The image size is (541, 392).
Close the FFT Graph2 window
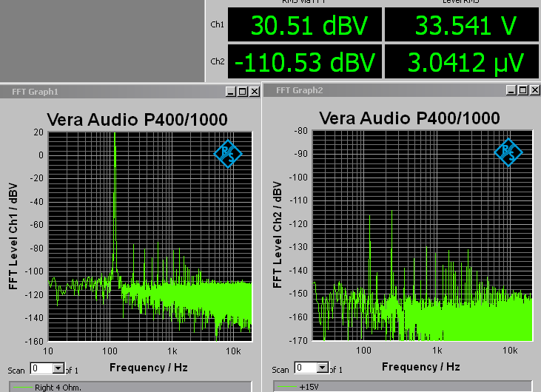(x=535, y=90)
